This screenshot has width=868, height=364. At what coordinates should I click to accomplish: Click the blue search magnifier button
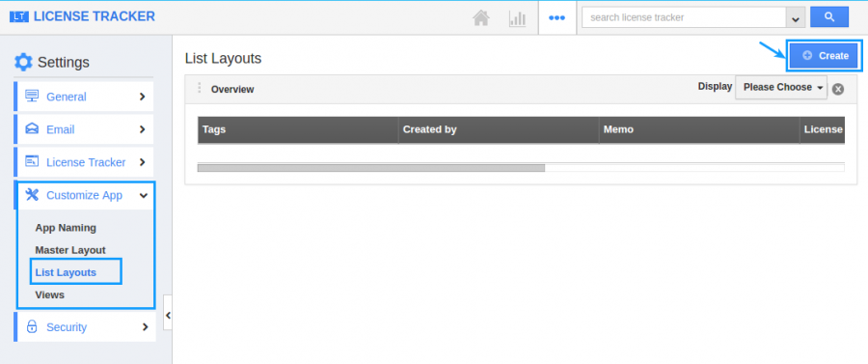829,17
